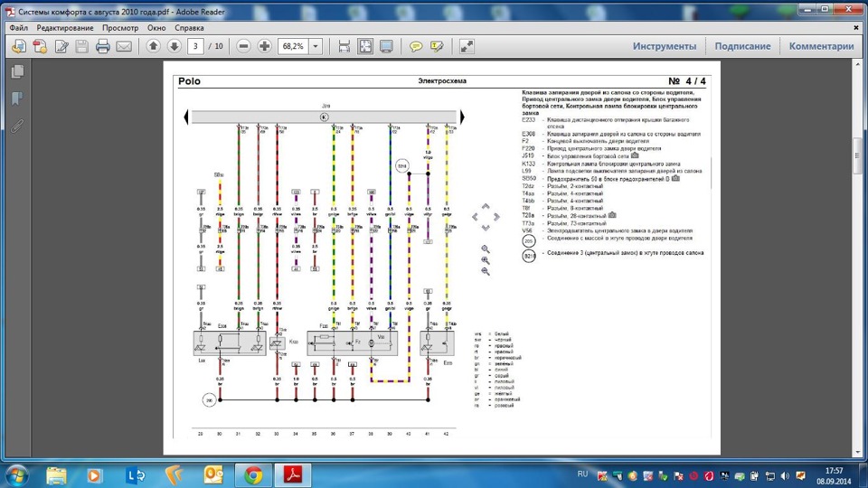Open the Файл menu
This screenshot has height=488, width=868.
click(18, 28)
